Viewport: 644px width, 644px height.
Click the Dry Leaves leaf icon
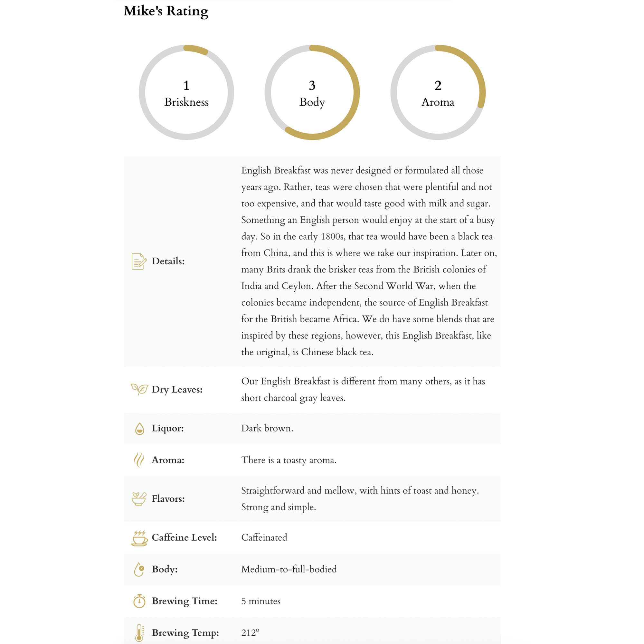click(x=139, y=389)
